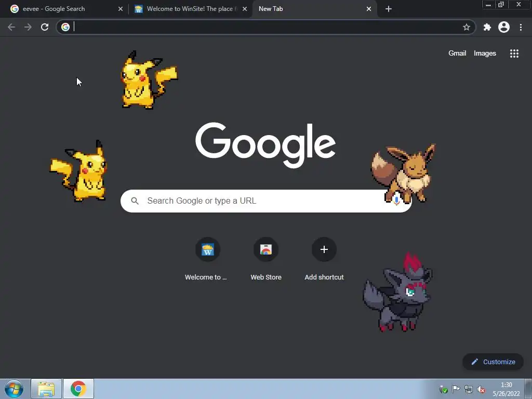Click the taskbar clock showing 1:30
This screenshot has width=532, height=399.
click(506, 389)
